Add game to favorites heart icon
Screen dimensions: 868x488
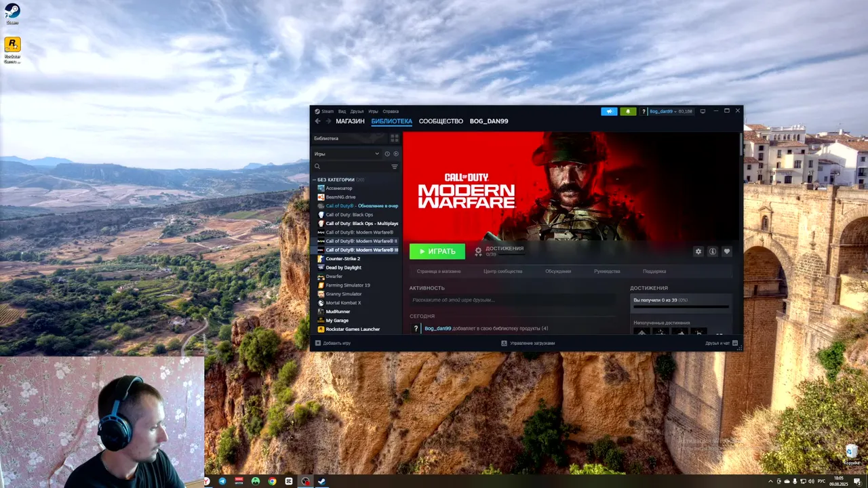pyautogui.click(x=727, y=251)
